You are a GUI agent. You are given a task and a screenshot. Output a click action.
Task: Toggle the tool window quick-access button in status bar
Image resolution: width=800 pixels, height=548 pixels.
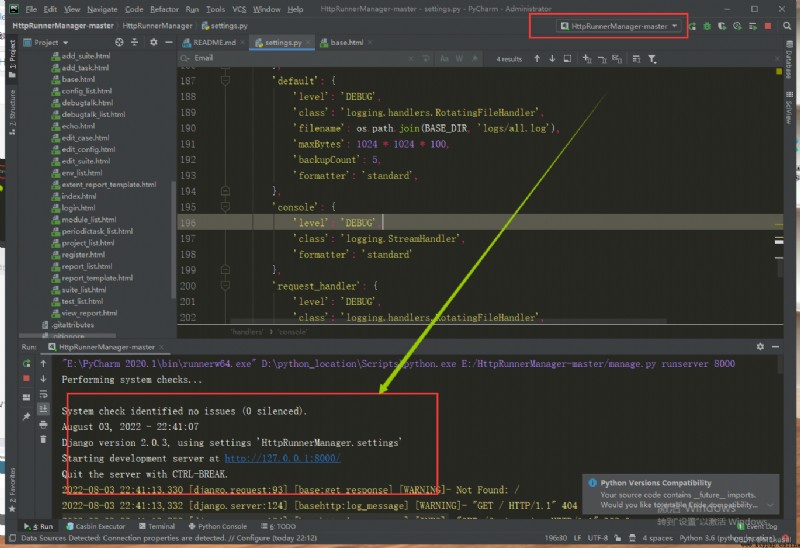click(x=12, y=538)
